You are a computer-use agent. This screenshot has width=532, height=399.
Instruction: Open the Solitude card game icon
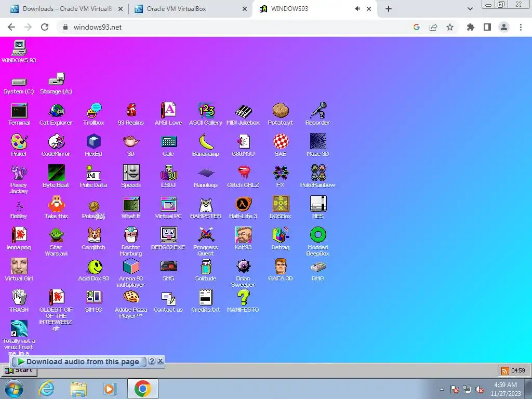coord(206,270)
